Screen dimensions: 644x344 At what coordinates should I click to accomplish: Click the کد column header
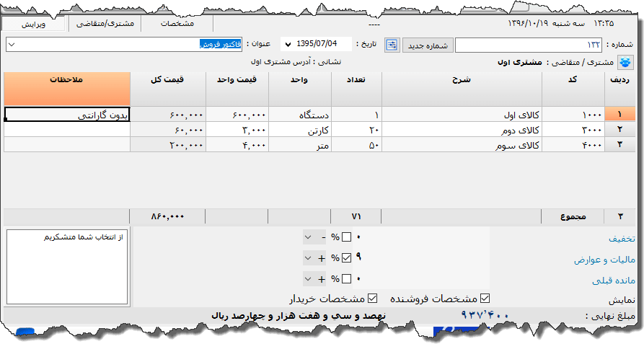click(x=573, y=89)
